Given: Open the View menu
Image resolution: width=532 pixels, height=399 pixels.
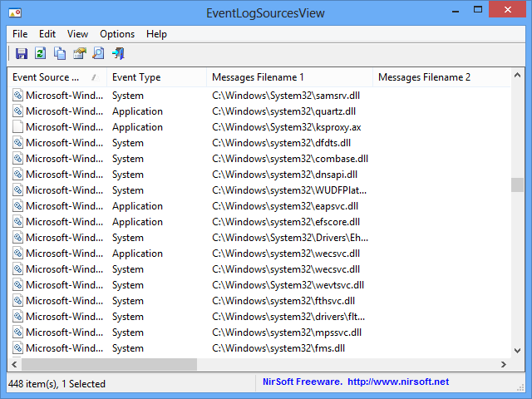Looking at the screenshot, I should point(77,34).
